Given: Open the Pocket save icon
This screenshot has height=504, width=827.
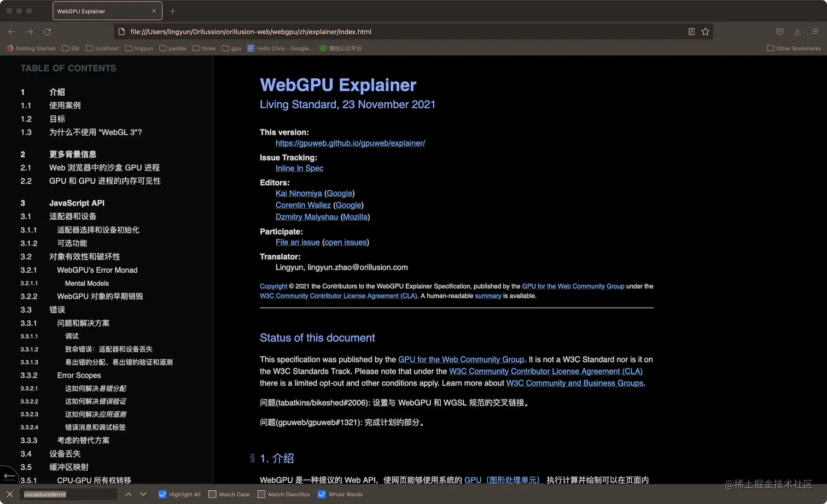Looking at the screenshot, I should click(780, 32).
